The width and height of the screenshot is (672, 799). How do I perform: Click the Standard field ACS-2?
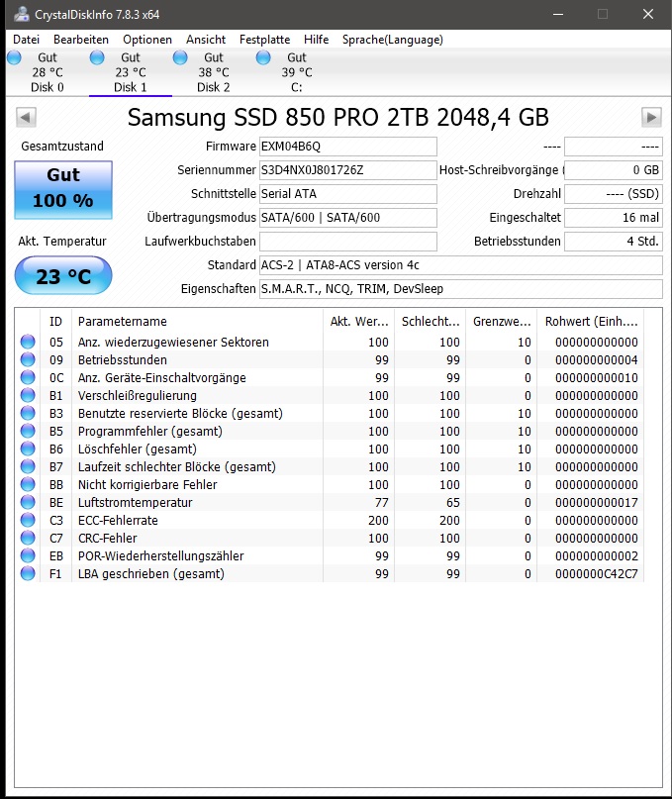[461, 265]
